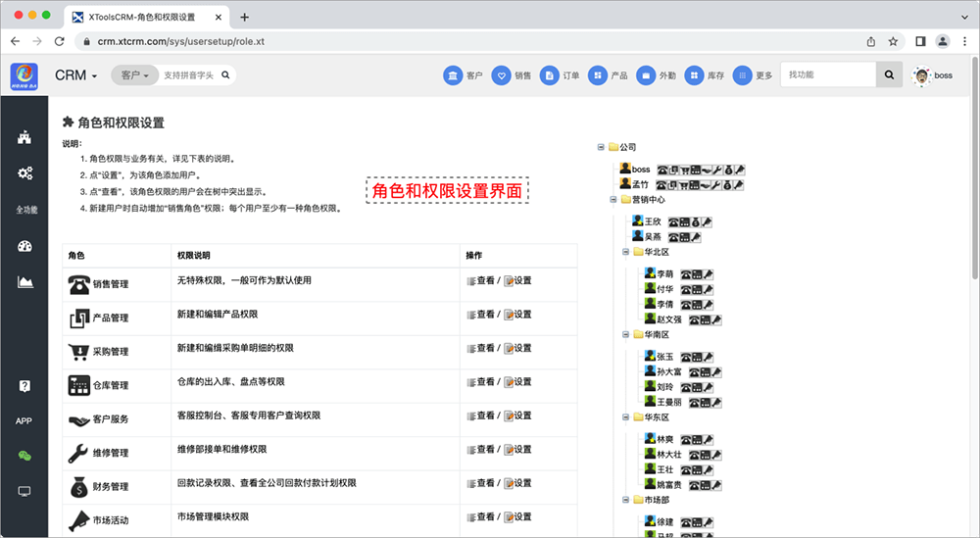Open the gears settings icon in sidebar
This screenshot has width=980, height=538.
click(25, 173)
